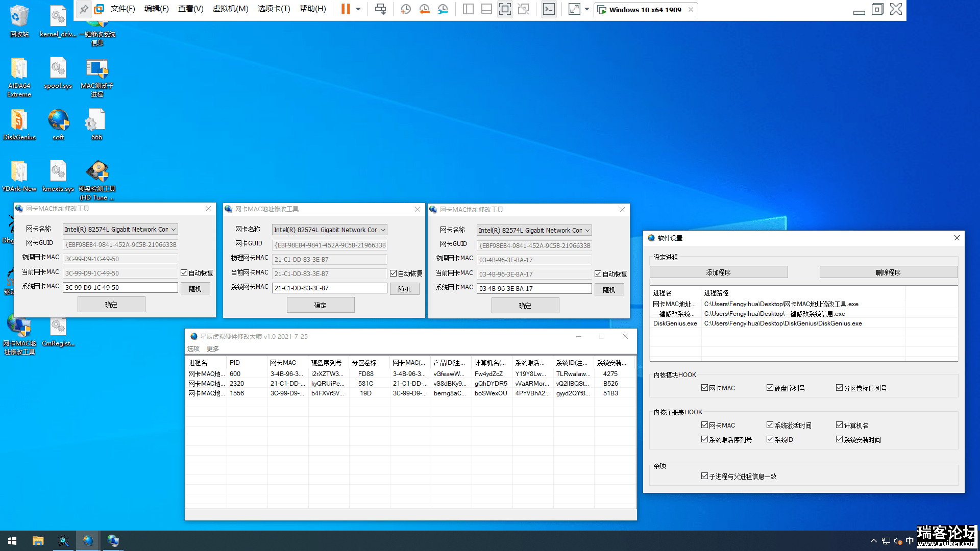Open the 编辑(E) menu
Screen dimensions: 980x551
pyautogui.click(x=156, y=9)
